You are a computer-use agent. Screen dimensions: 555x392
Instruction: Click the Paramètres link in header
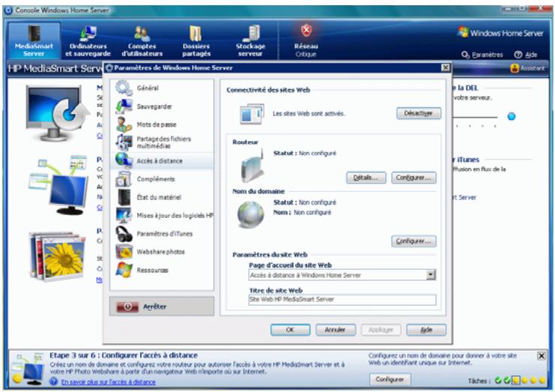[x=482, y=55]
